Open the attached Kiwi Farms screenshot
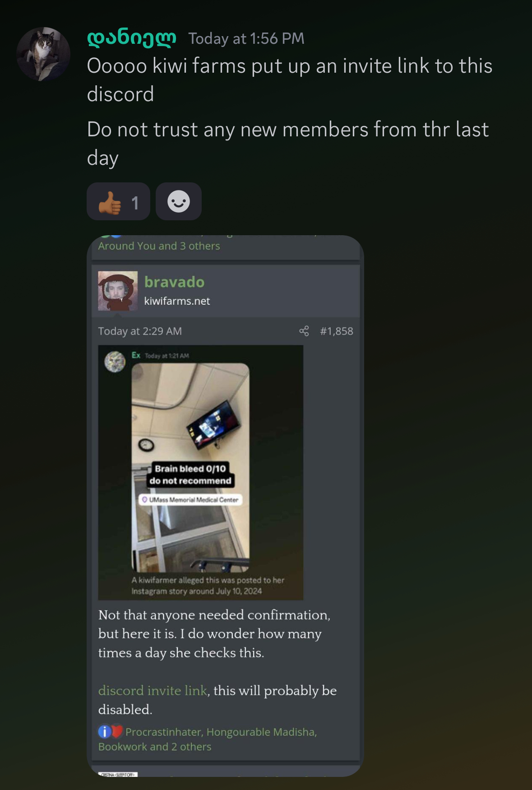 point(225,506)
